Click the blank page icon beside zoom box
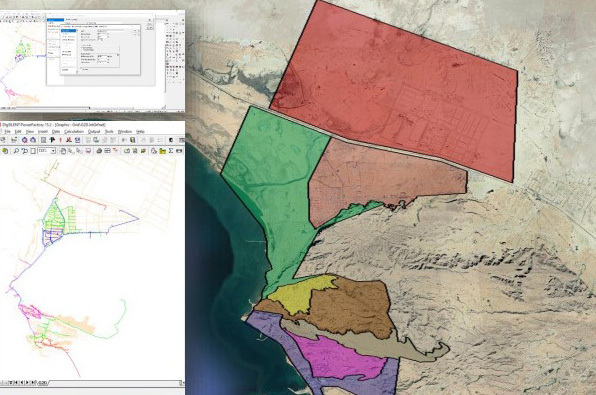The height and width of the screenshot is (395, 596). click(33, 151)
